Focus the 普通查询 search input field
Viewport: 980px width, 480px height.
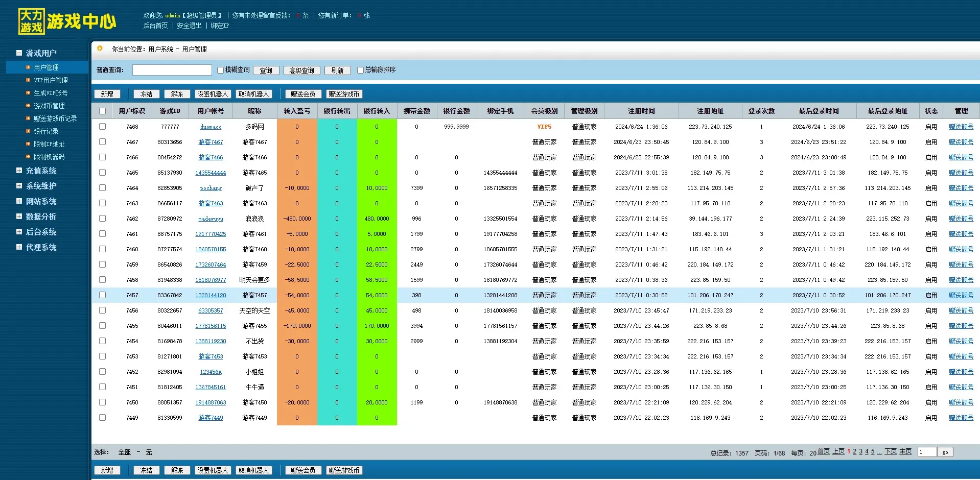172,70
